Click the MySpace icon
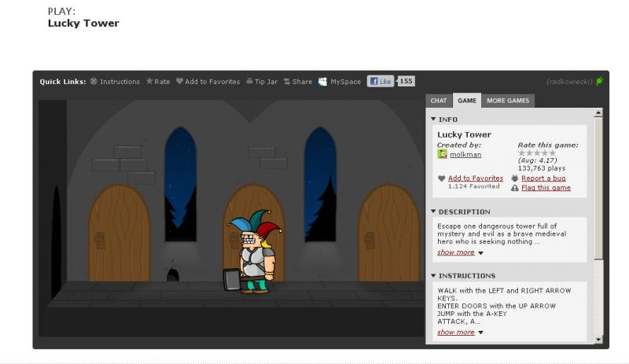Screen dimensions: 629x364 (322, 82)
